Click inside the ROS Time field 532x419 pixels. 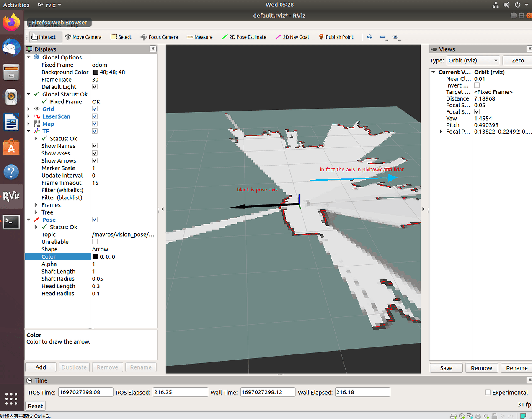click(85, 392)
